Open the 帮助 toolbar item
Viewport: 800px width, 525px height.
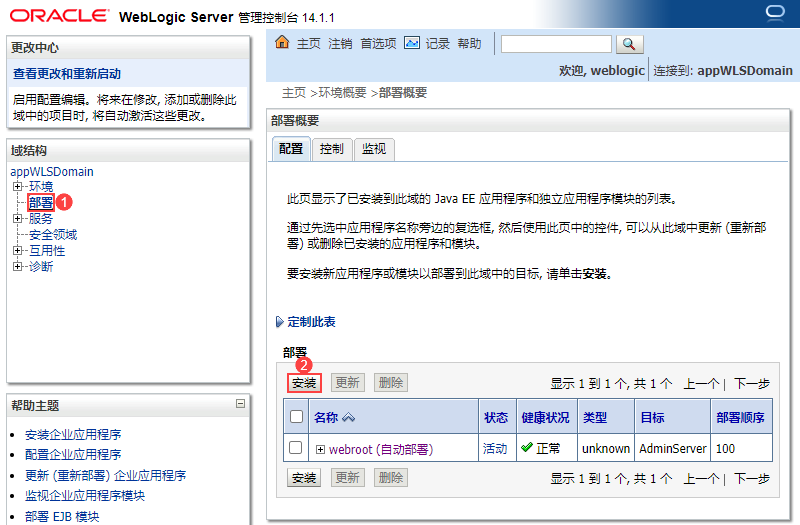tap(469, 43)
